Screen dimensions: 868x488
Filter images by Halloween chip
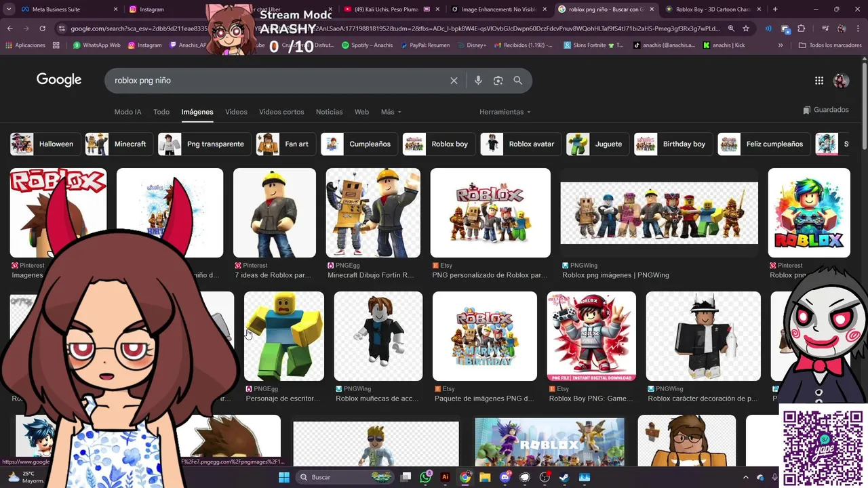[x=45, y=144]
